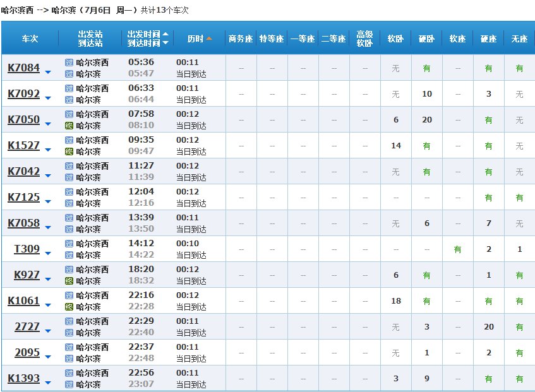Click the 车次 column header
The height and width of the screenshot is (392, 535).
pyautogui.click(x=29, y=39)
